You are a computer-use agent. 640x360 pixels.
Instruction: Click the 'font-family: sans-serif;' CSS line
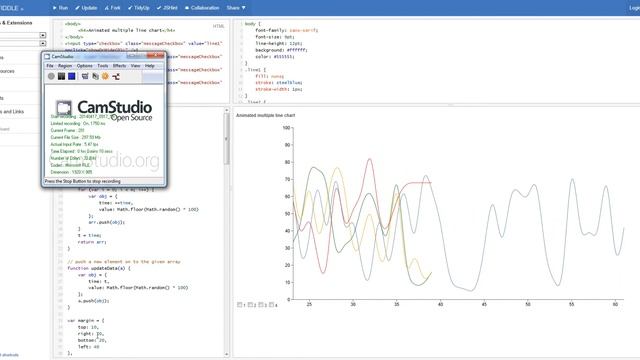click(x=287, y=30)
